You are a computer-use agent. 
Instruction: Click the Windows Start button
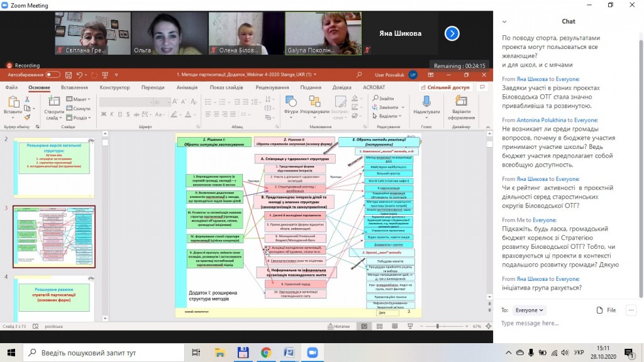tap(11, 353)
